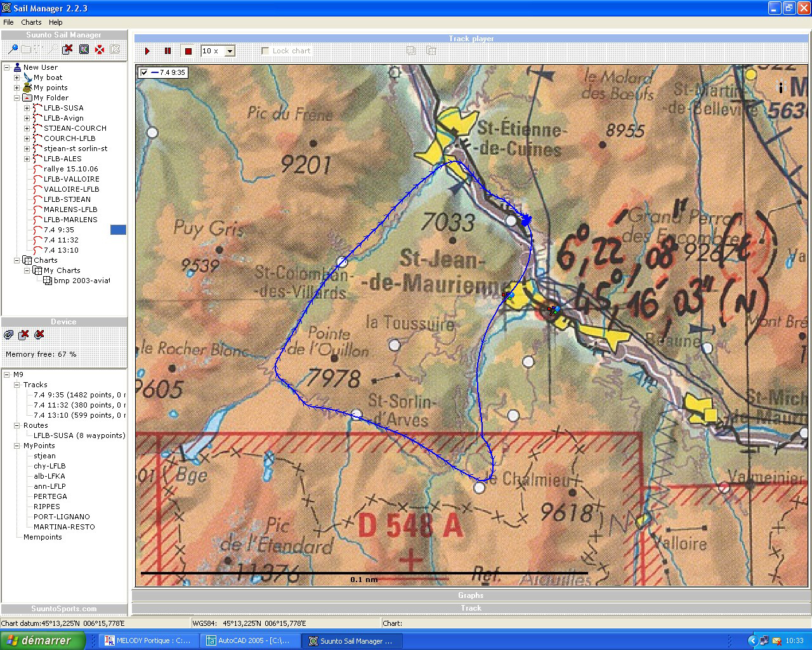This screenshot has height=650, width=812.
Task: Expand the LFLB-SUSA route
Action: click(x=27, y=108)
